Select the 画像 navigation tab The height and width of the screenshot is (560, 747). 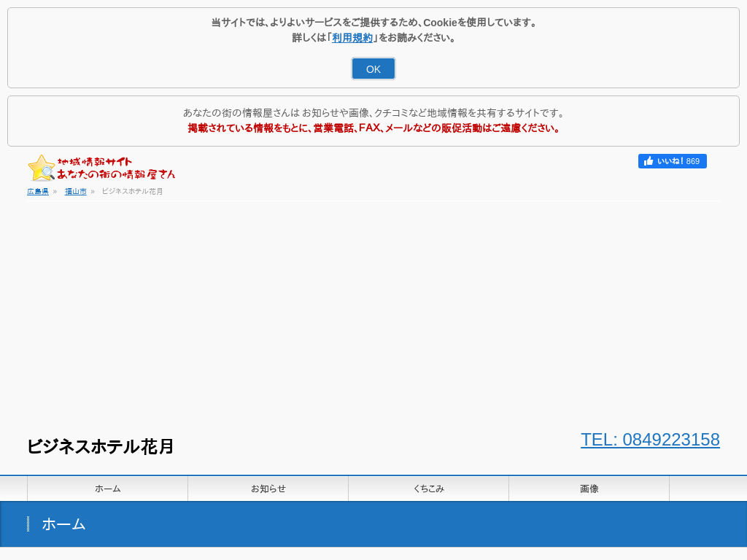589,489
